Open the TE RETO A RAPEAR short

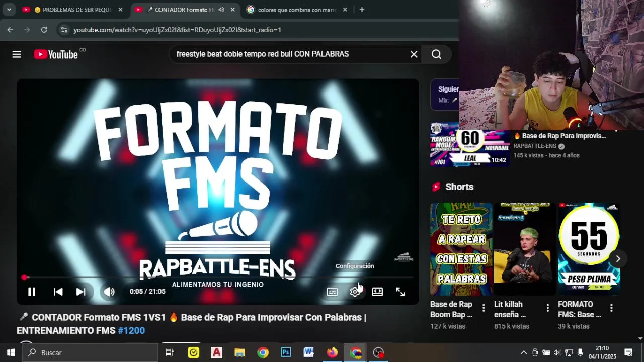[x=461, y=249]
